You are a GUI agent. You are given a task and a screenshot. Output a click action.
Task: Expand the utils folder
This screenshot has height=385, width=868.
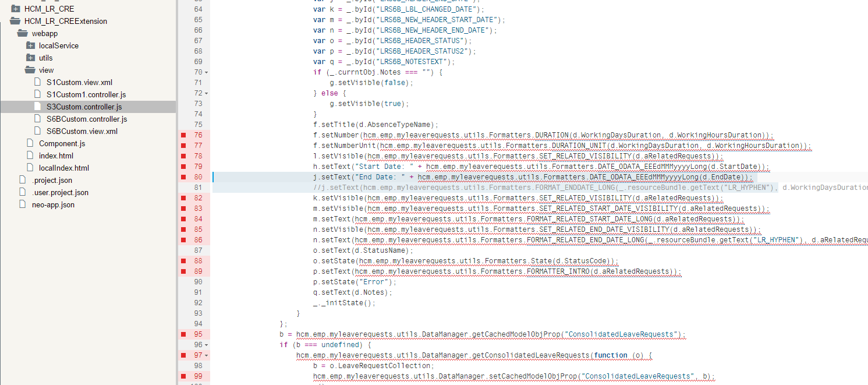[x=30, y=58]
